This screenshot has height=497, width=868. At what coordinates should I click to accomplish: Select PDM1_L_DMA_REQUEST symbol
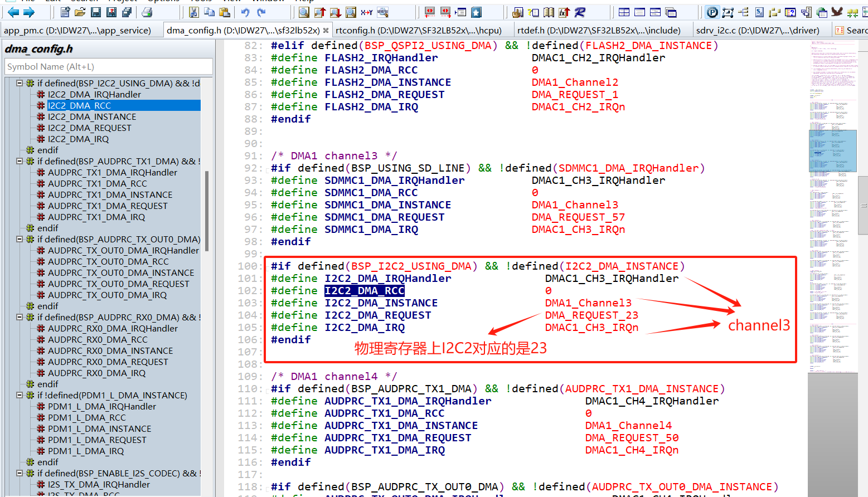pyautogui.click(x=97, y=440)
